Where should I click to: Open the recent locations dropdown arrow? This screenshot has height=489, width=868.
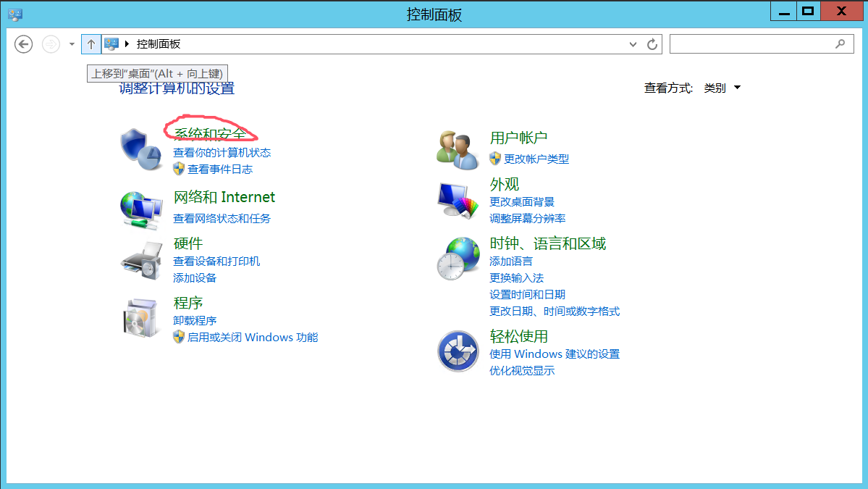72,44
